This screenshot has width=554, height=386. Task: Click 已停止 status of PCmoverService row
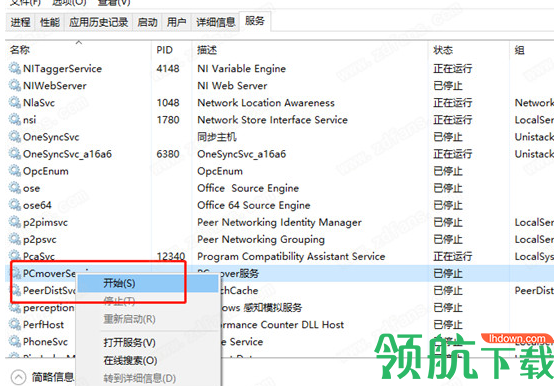448,274
